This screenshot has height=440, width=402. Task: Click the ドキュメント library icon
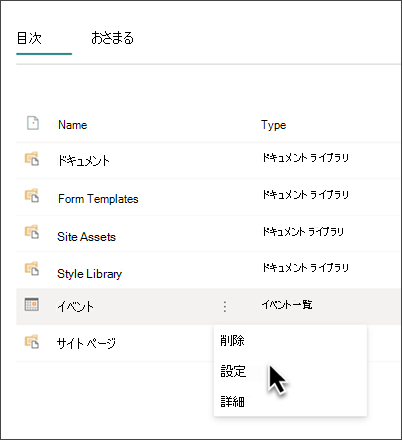(32, 159)
